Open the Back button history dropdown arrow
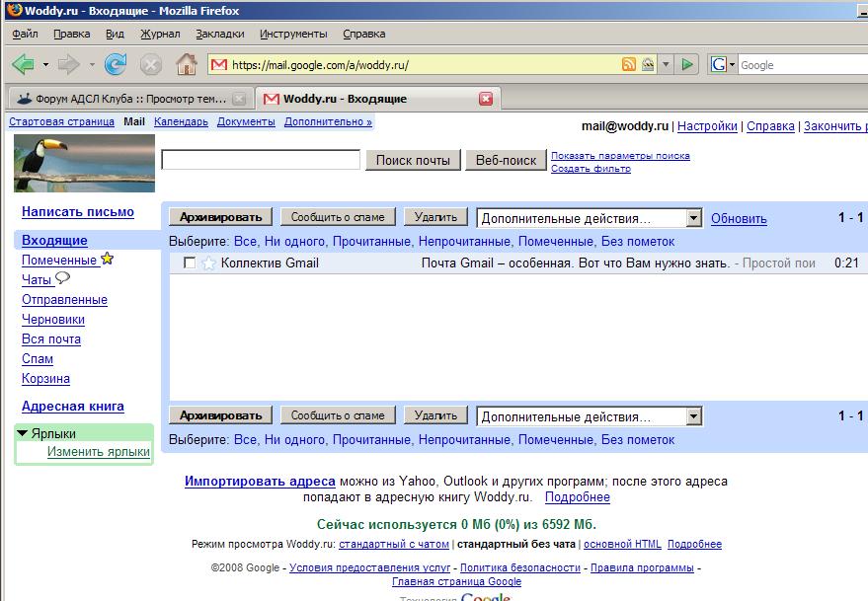Screen dimensions: 868x601 point(45,65)
